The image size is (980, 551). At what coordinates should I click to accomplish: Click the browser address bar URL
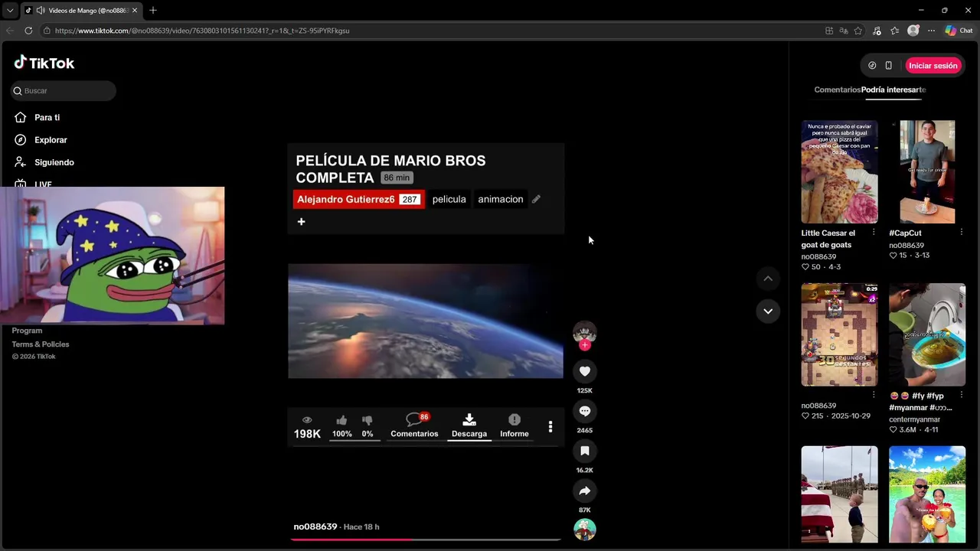202,31
